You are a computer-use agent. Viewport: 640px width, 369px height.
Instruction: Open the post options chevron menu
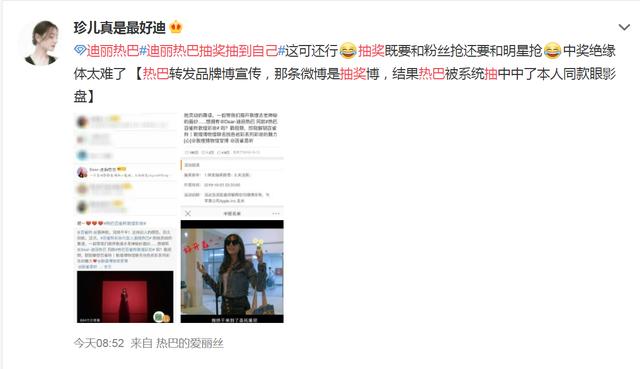[x=624, y=27]
